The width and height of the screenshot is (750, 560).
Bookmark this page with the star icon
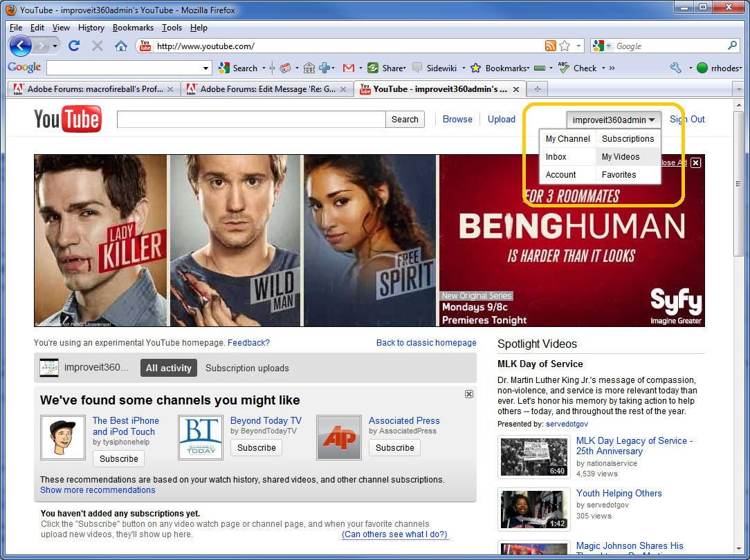tap(565, 46)
